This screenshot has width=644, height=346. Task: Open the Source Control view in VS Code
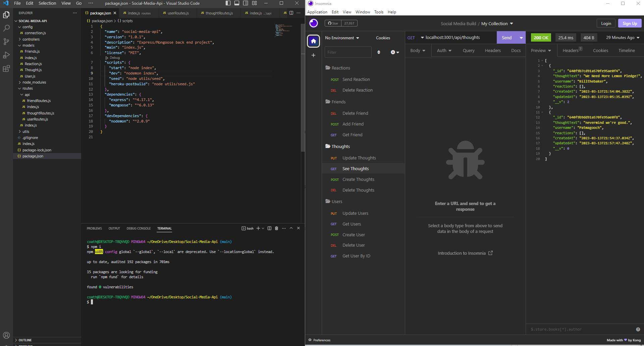tap(6, 42)
